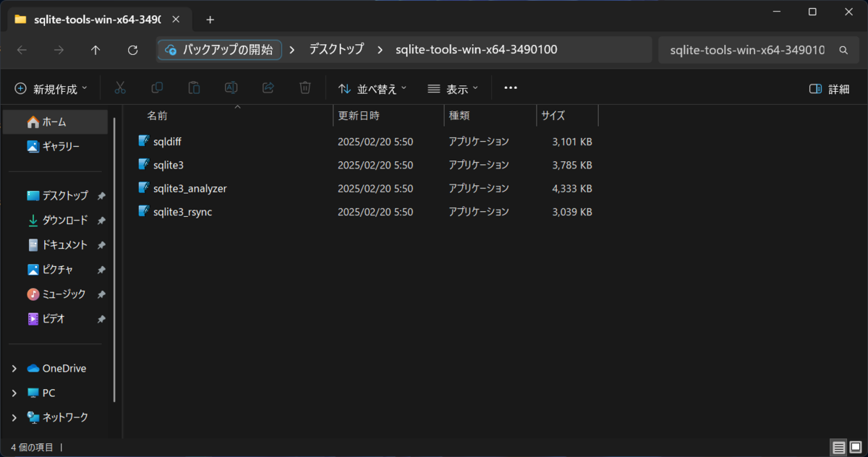The height and width of the screenshot is (457, 868).
Task: Refresh the current folder view
Action: (x=132, y=50)
